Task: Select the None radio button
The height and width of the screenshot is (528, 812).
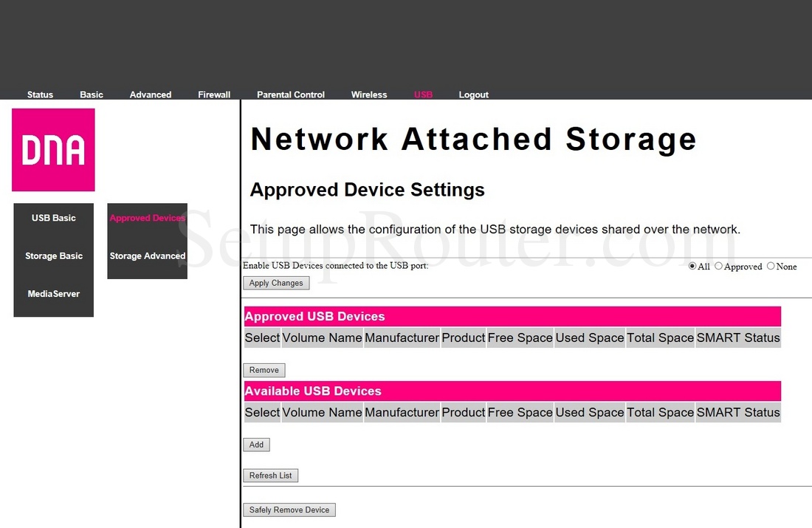Action: (x=769, y=266)
